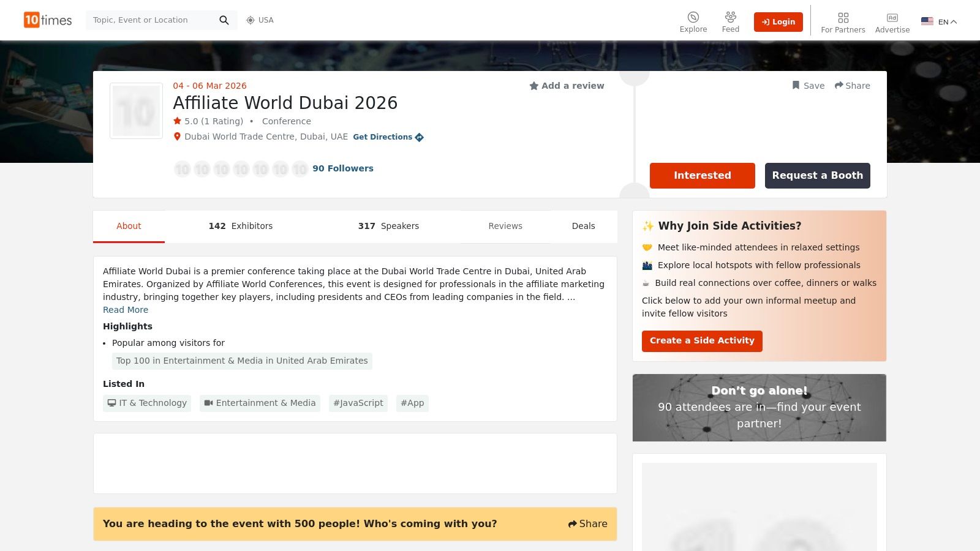The height and width of the screenshot is (551, 980).
Task: Click the Save bookmark icon
Action: tap(796, 85)
